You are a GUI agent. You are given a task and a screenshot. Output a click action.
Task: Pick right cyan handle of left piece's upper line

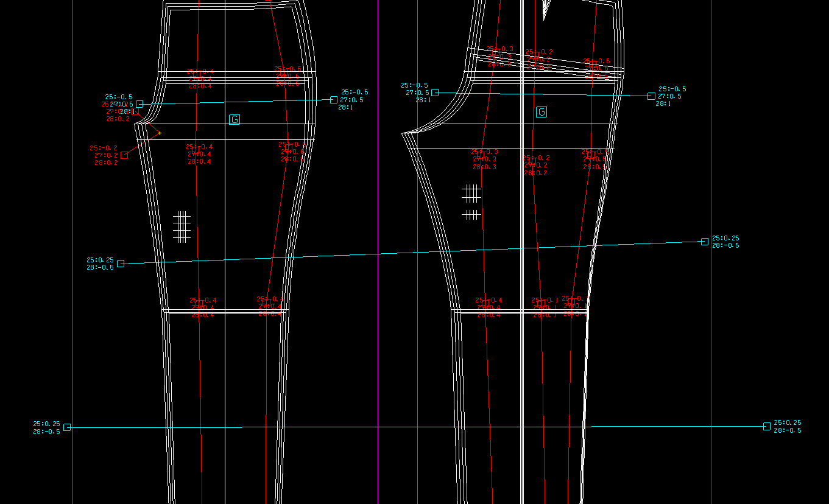click(334, 100)
